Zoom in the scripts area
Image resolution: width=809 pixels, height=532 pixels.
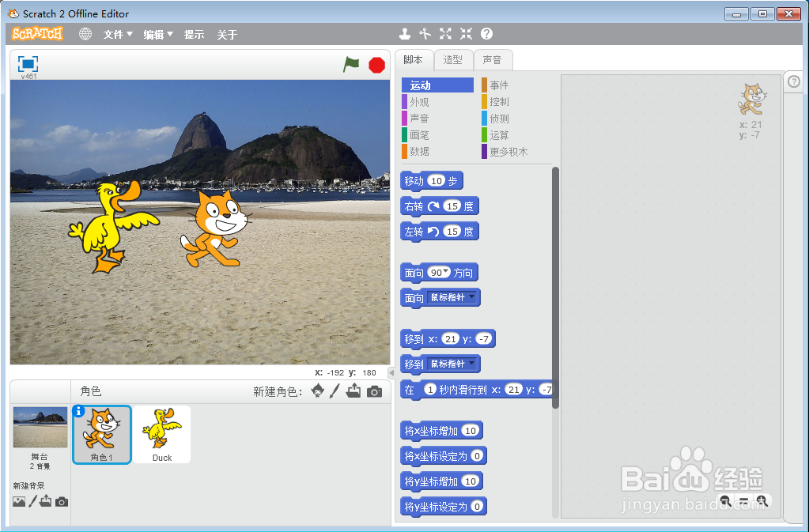(x=762, y=500)
